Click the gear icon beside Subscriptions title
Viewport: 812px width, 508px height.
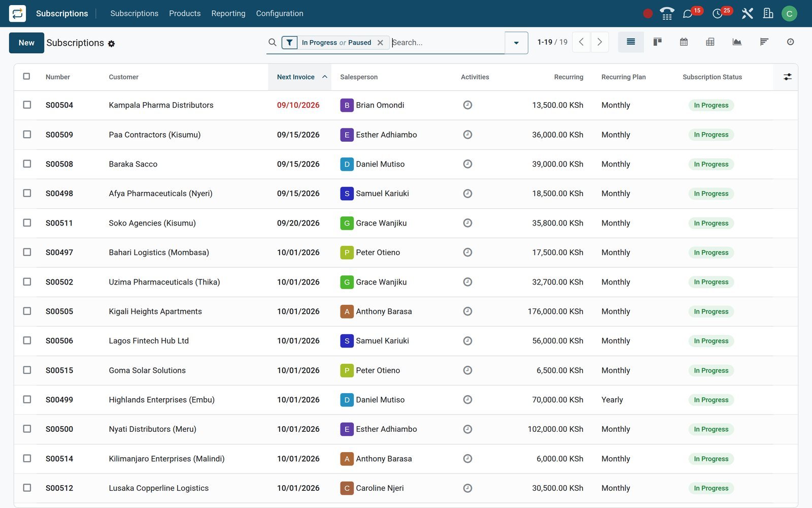[x=112, y=44]
